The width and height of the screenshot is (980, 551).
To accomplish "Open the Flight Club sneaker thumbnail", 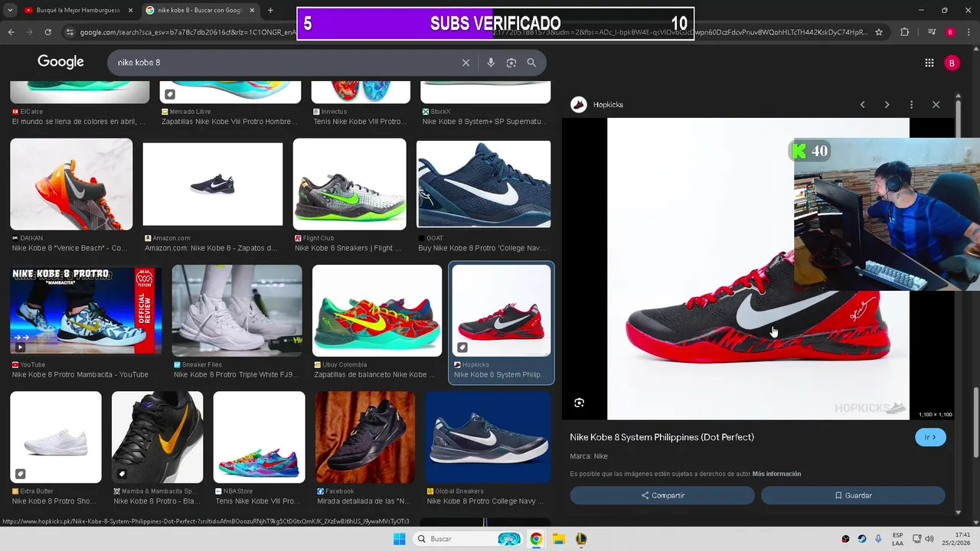I will [350, 184].
